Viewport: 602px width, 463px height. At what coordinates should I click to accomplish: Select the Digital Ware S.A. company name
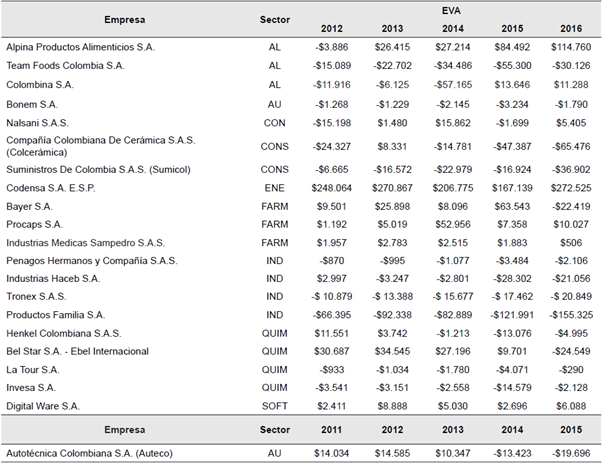click(43, 406)
